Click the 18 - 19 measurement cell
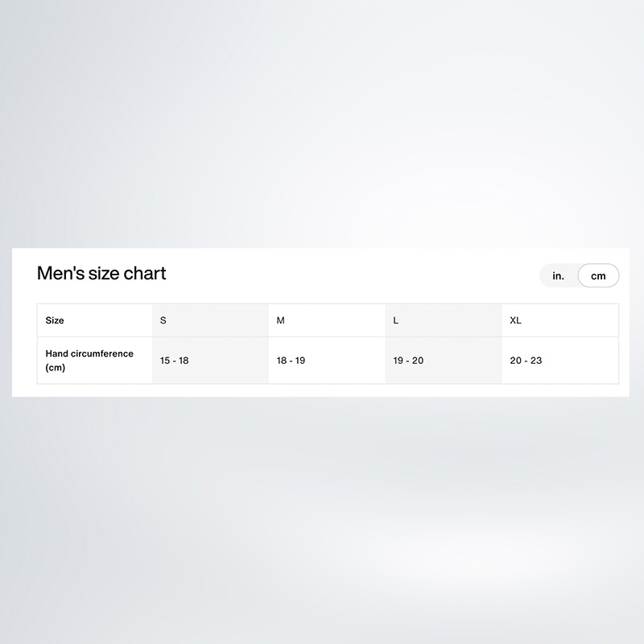The image size is (644, 644). click(x=327, y=361)
